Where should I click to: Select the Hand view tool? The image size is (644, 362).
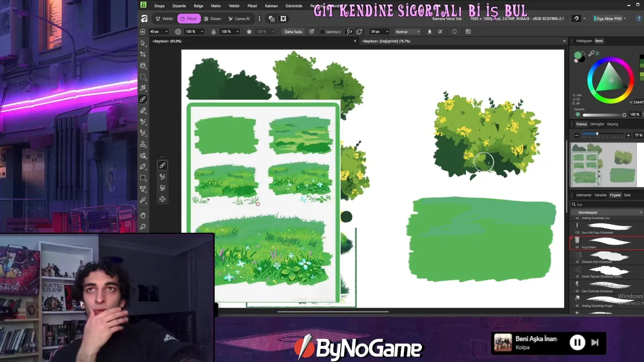143,216
